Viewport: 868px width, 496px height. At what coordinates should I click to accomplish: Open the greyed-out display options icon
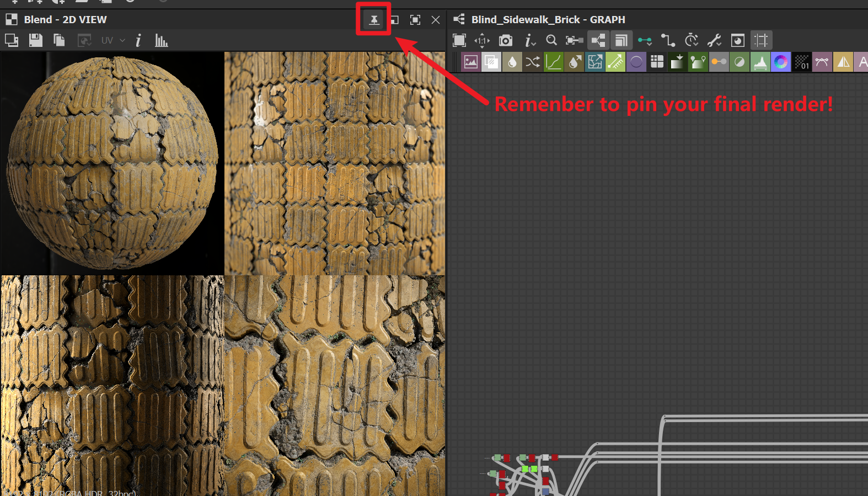[x=84, y=40]
